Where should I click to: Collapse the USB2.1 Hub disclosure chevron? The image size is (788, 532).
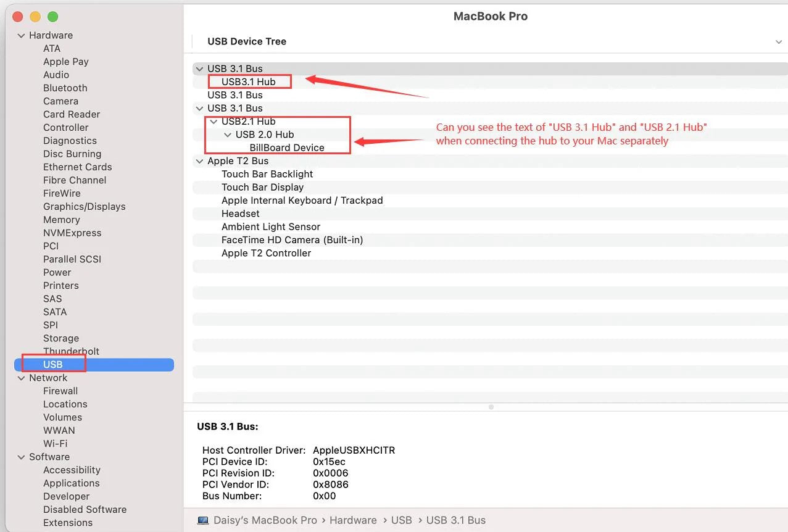(x=214, y=122)
